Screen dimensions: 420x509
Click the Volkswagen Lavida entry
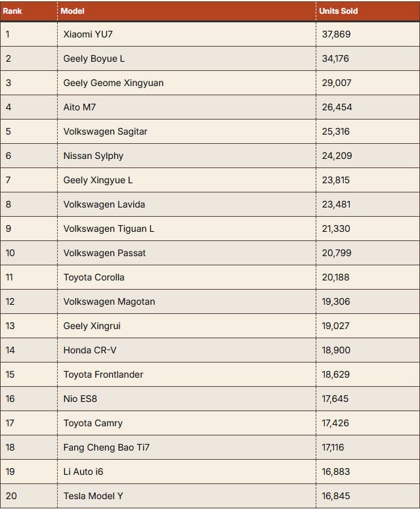(x=104, y=204)
